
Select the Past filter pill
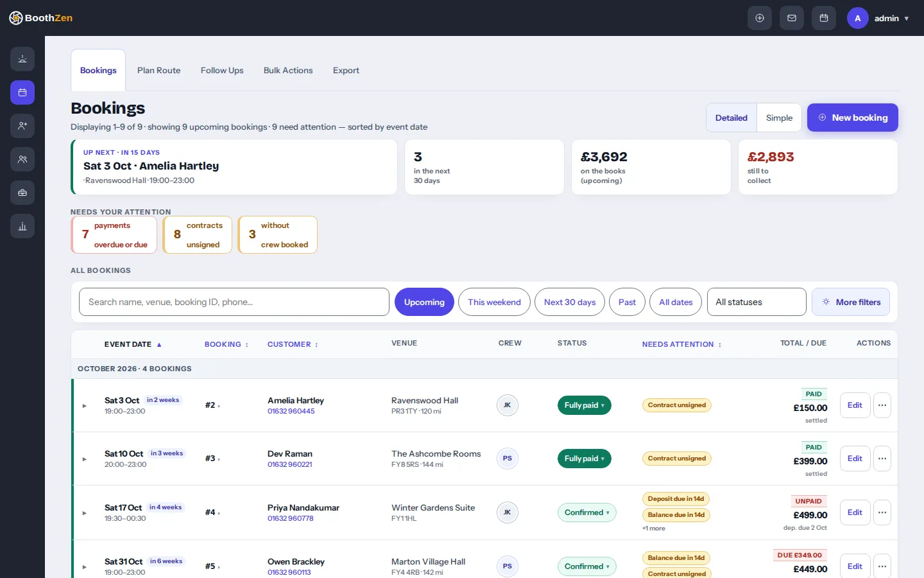click(x=627, y=302)
